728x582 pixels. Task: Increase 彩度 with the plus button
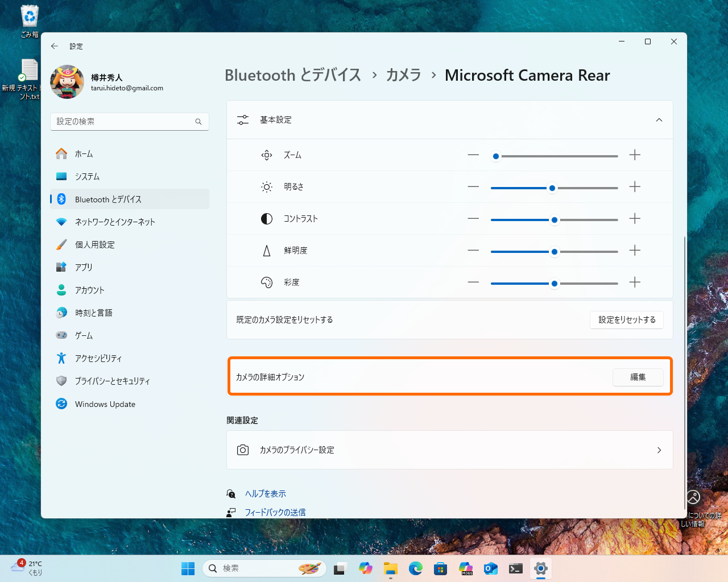(x=635, y=282)
